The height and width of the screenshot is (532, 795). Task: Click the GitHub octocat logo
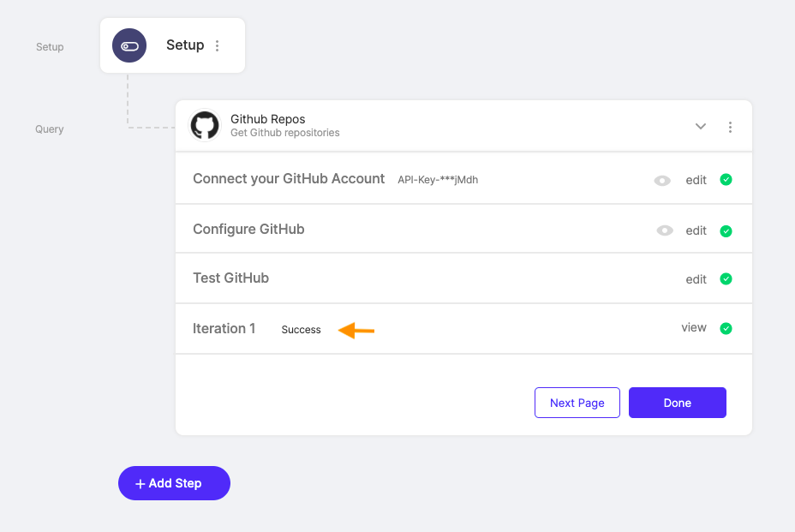click(205, 125)
